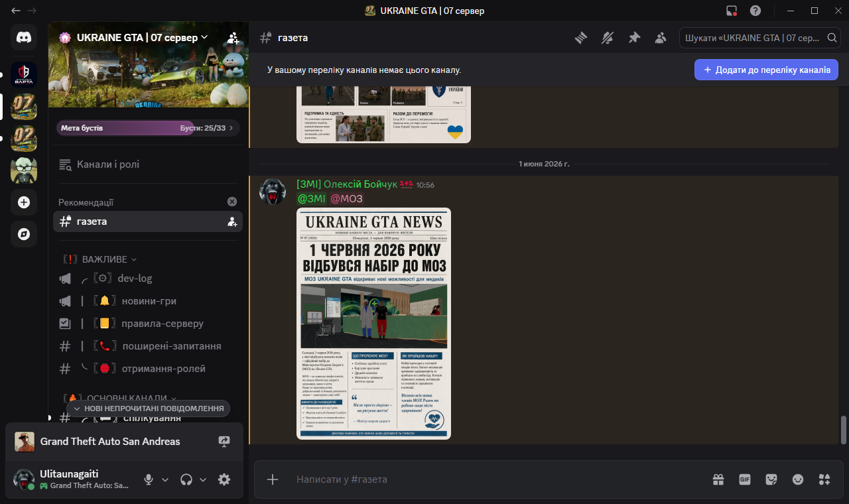Open headphone output options arrow
Screen dimensions: 849x504
203,479
